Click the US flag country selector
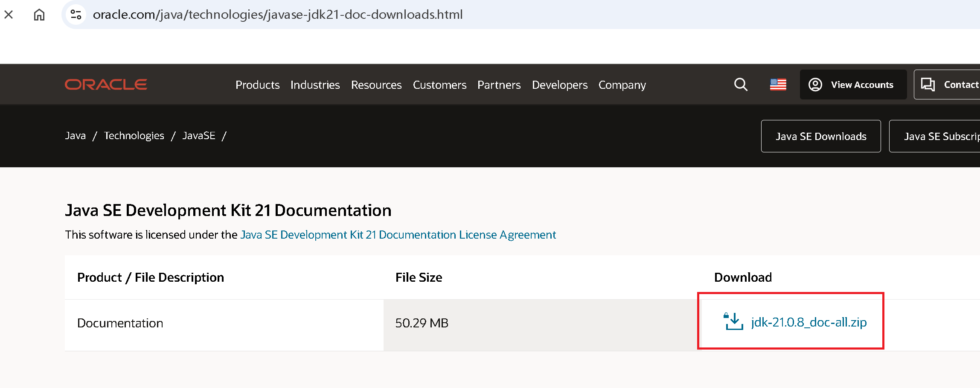The image size is (980, 388). pyautogui.click(x=778, y=84)
